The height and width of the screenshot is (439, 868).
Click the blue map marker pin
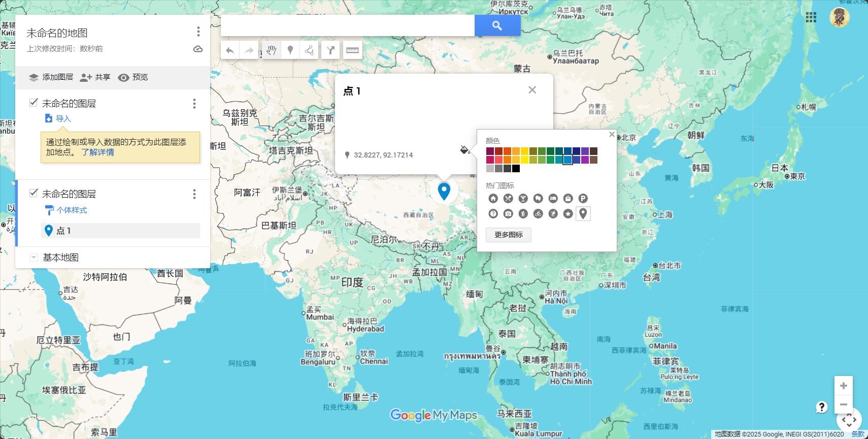coord(444,192)
